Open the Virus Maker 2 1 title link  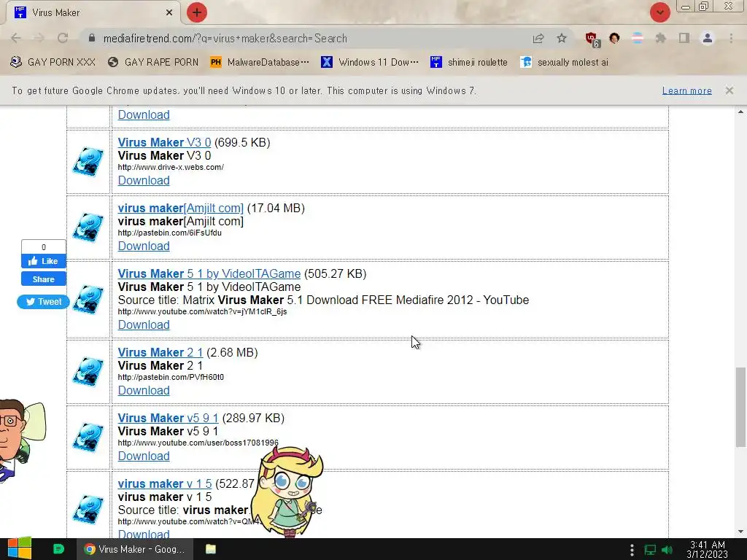click(160, 352)
